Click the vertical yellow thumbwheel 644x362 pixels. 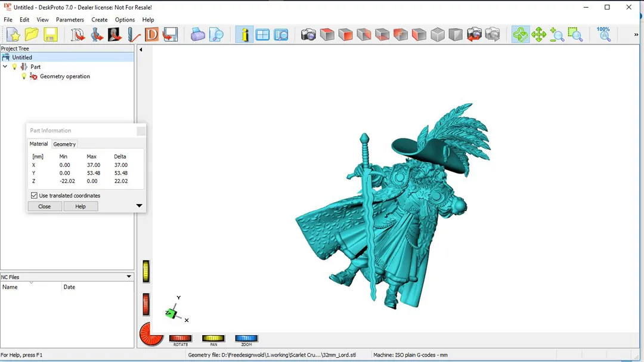(146, 271)
